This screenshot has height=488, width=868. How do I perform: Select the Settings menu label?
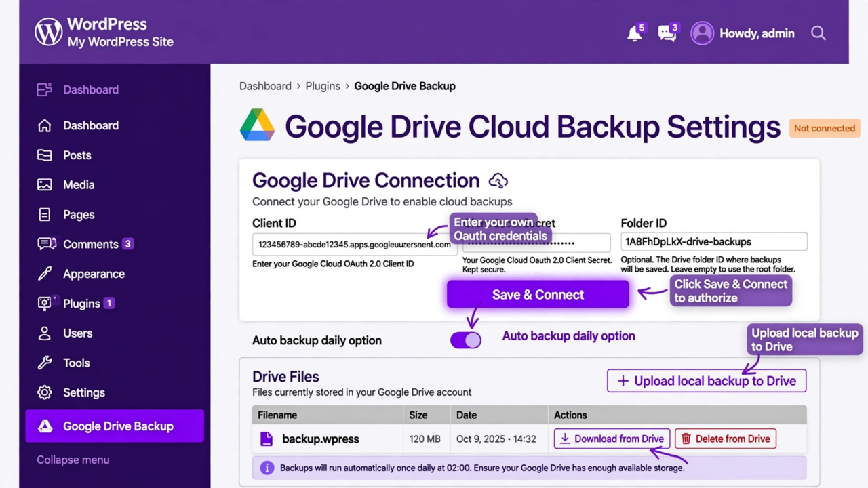(84, 392)
